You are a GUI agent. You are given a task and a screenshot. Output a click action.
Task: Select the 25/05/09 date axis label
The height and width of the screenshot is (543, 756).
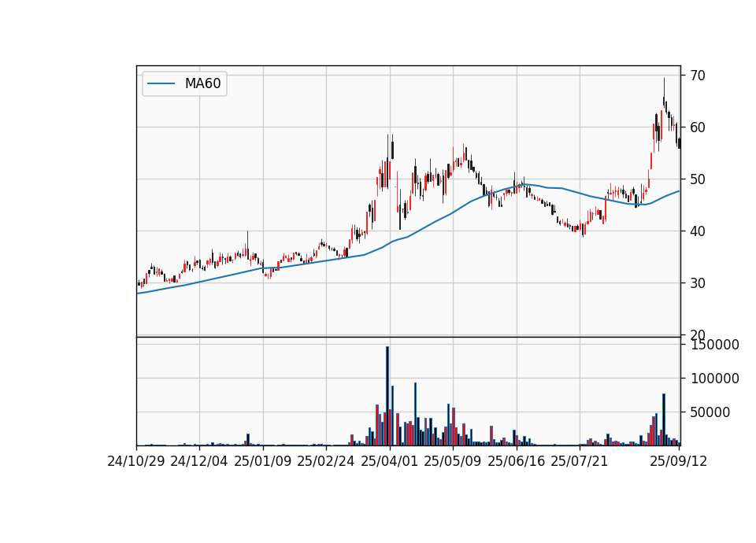pos(453,461)
